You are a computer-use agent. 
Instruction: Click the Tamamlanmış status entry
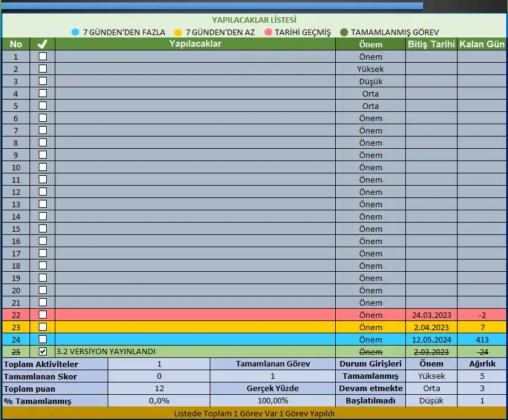pos(370,376)
